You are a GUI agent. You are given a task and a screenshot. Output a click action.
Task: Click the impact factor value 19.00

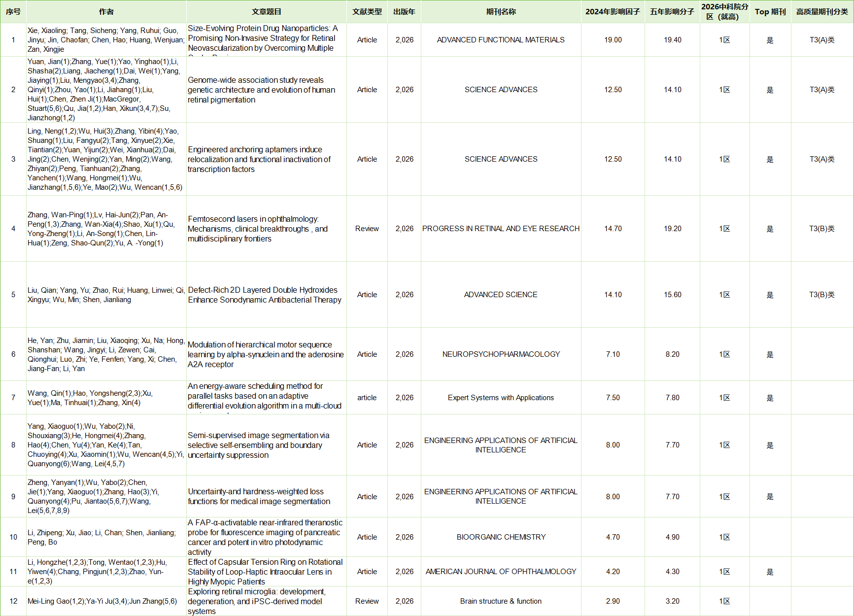point(613,40)
